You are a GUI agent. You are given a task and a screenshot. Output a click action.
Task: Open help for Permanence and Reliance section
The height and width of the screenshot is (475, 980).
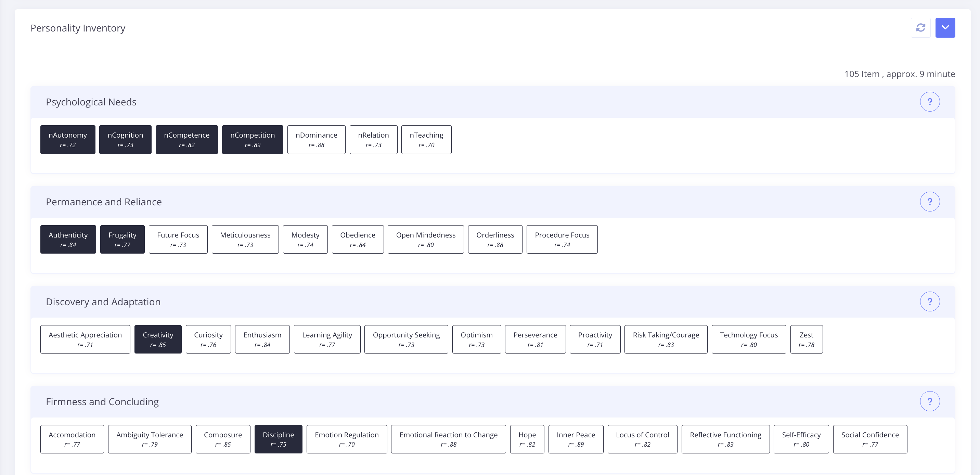pos(929,202)
